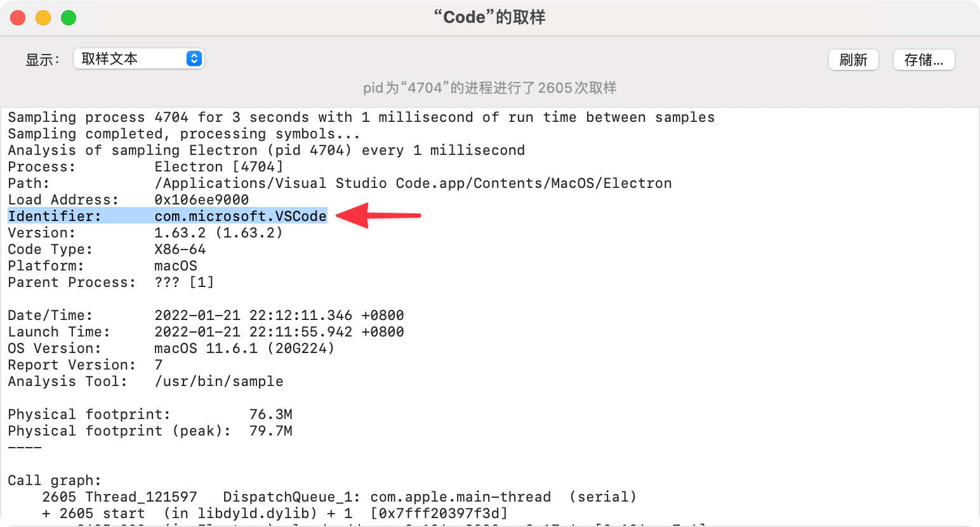Click the Physical footprint (peak) 79.7M line

pyautogui.click(x=150, y=431)
